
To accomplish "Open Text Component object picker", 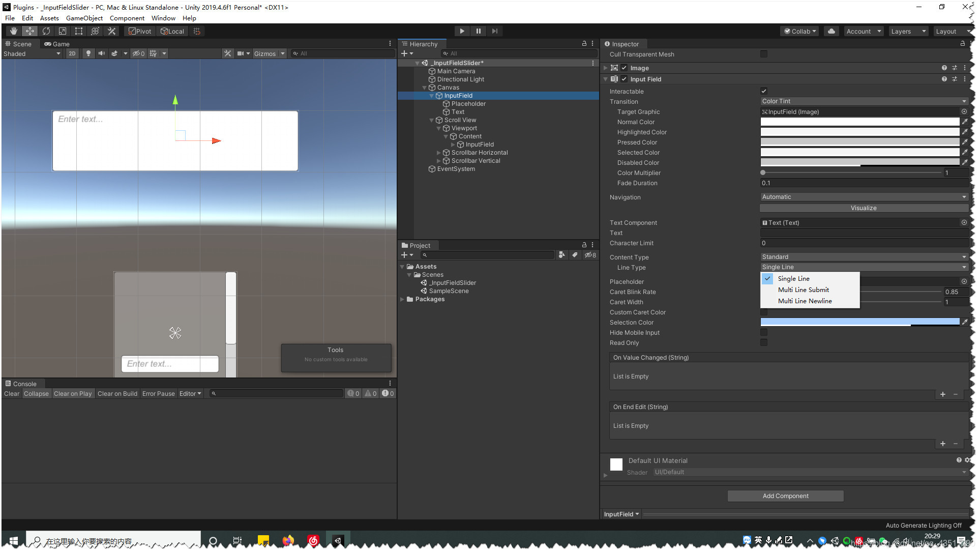I will pos(964,222).
